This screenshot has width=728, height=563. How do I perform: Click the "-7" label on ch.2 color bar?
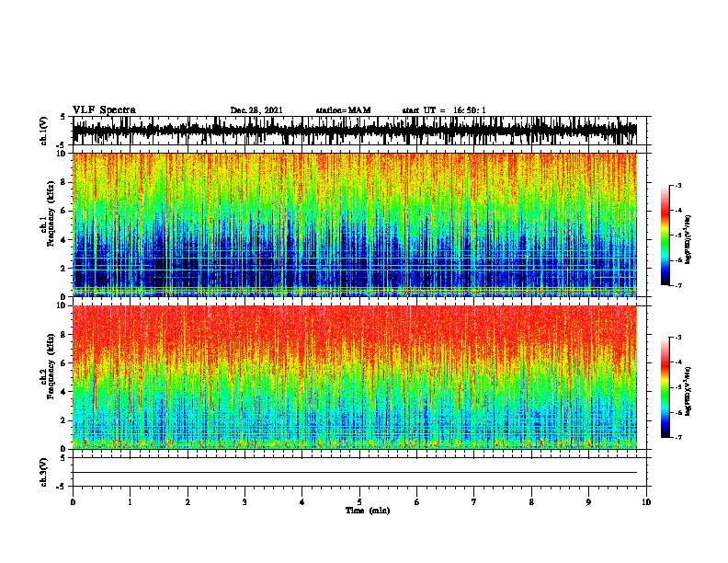click(677, 437)
